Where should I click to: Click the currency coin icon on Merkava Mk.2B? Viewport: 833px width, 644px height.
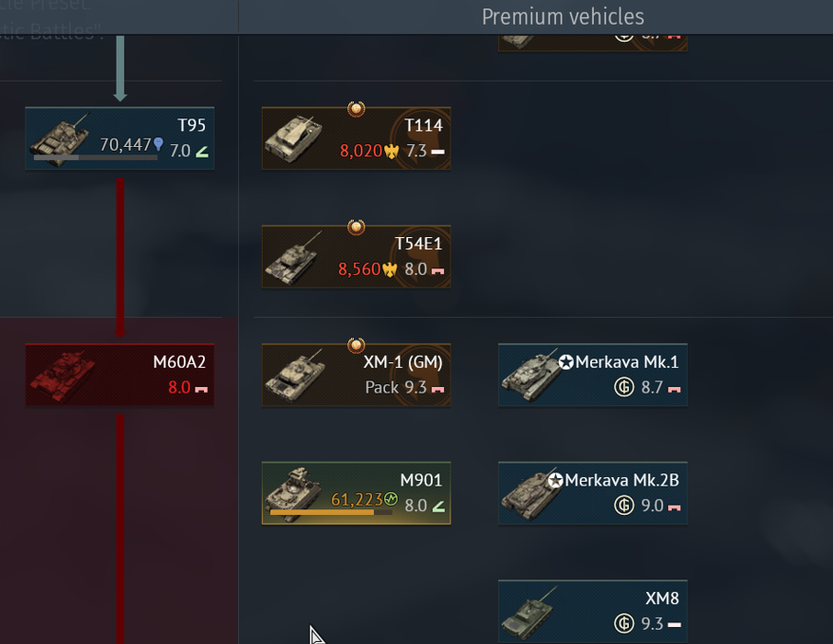coord(624,505)
